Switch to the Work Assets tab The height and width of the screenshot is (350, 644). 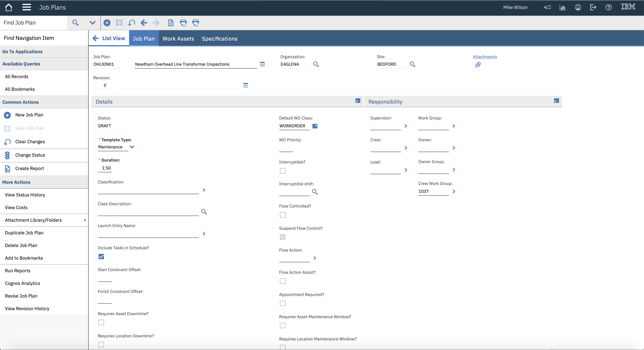(x=178, y=38)
